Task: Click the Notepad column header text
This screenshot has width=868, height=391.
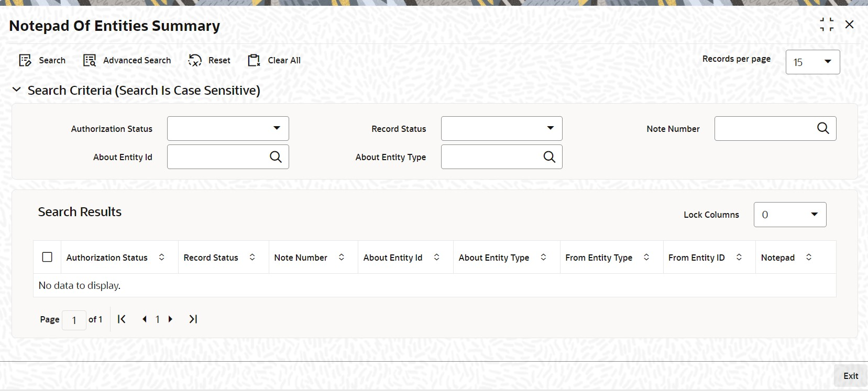Action: [x=778, y=258]
